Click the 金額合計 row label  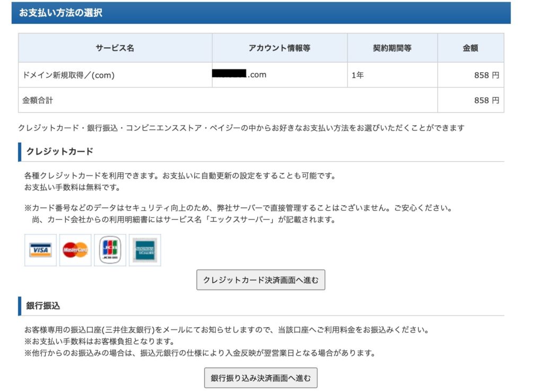(38, 100)
